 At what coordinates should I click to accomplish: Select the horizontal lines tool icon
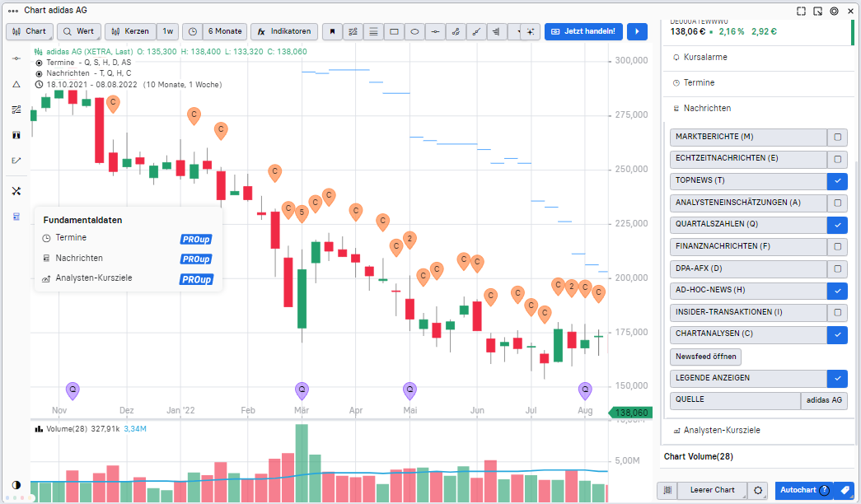[x=373, y=32]
